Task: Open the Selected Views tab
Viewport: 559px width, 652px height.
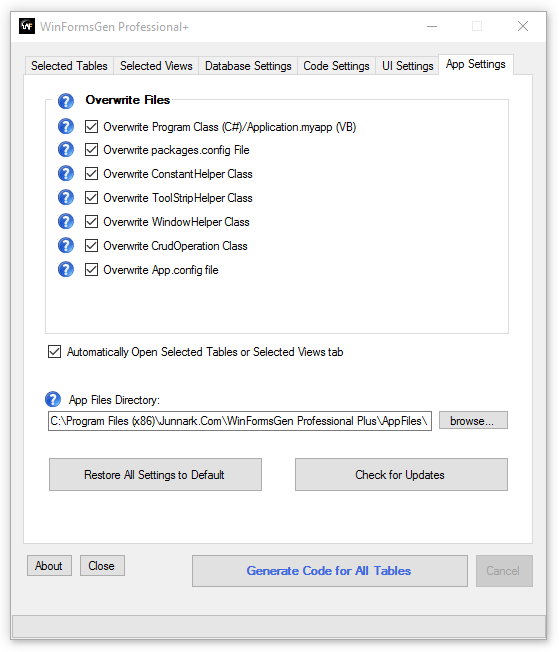Action: (x=156, y=66)
